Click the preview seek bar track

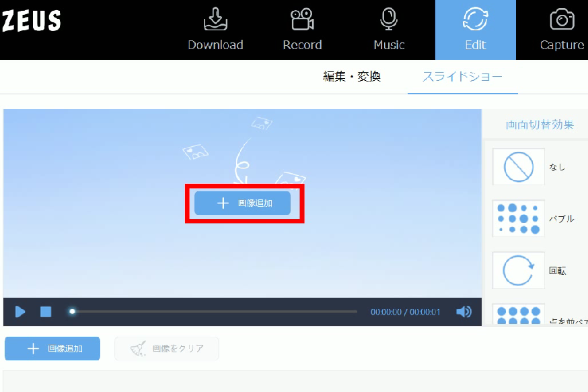click(215, 312)
